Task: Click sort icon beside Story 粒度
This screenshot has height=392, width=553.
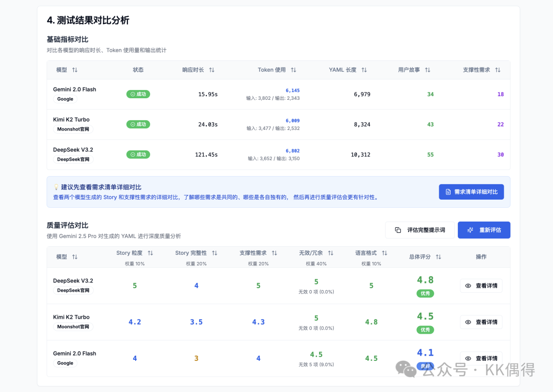Action: tap(150, 253)
